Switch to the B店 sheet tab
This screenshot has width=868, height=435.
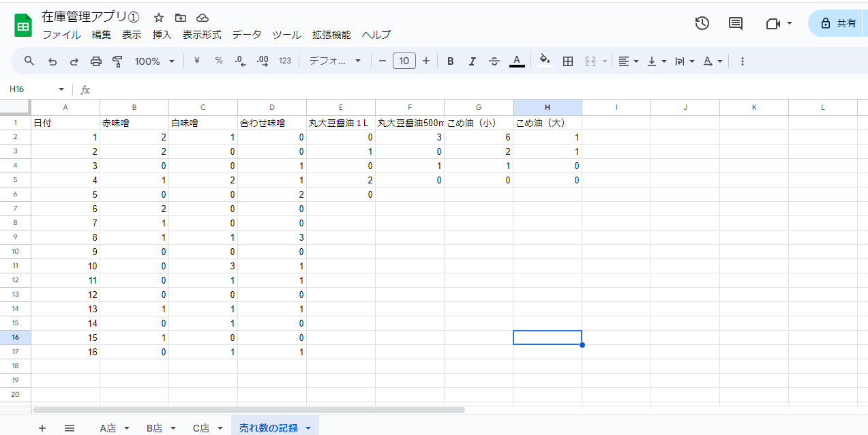point(154,427)
